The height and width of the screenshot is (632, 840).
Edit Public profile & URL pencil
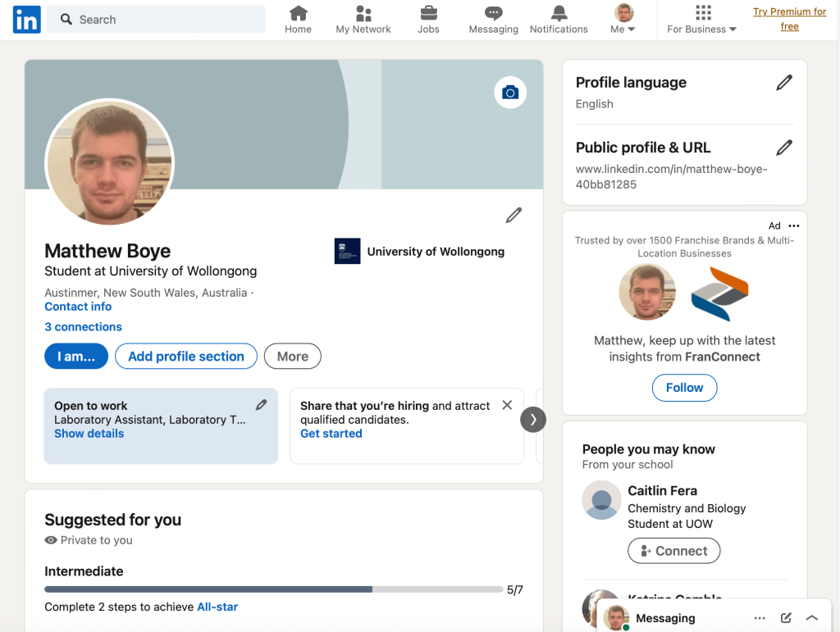[x=784, y=148]
